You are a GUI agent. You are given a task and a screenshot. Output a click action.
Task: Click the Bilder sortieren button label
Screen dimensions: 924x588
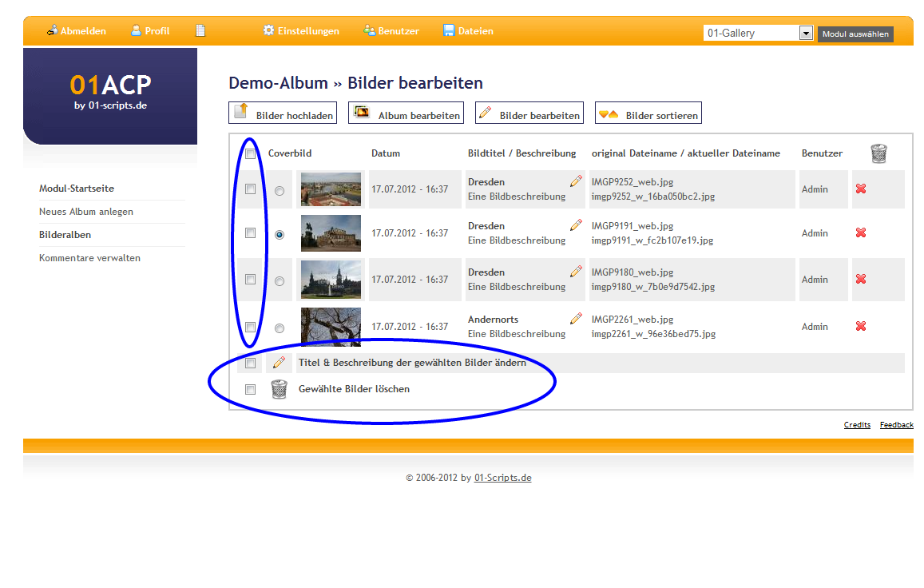(662, 116)
